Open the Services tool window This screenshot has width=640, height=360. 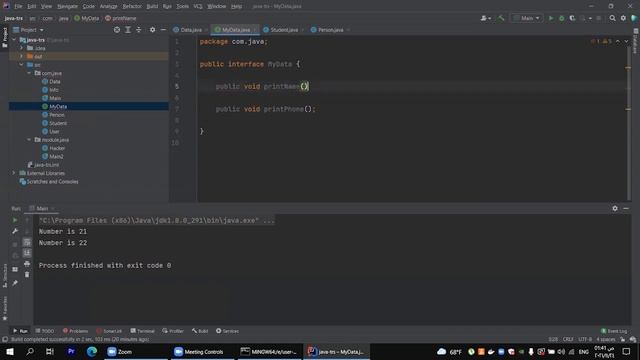pyautogui.click(x=227, y=331)
